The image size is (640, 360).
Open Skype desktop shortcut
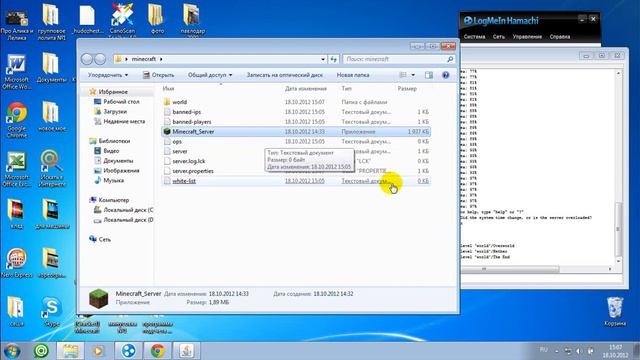(x=52, y=312)
